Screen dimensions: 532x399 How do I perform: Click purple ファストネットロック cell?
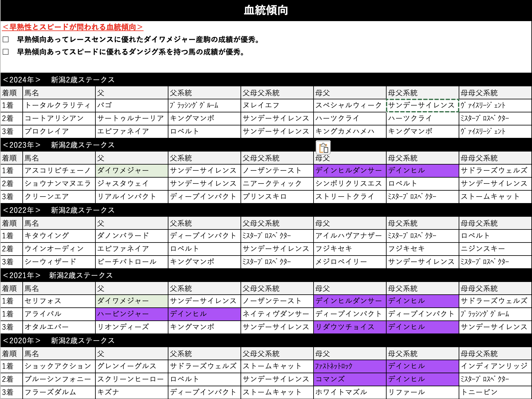[350, 366]
